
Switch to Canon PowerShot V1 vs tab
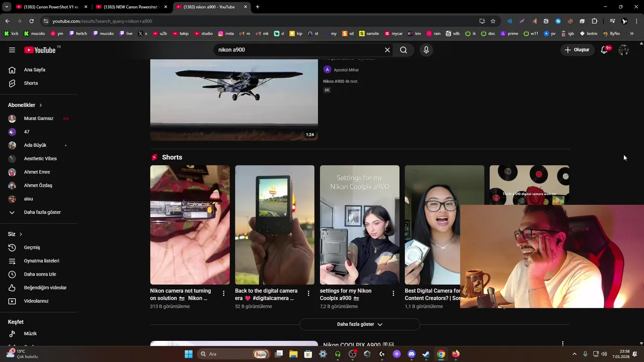pyautogui.click(x=52, y=7)
